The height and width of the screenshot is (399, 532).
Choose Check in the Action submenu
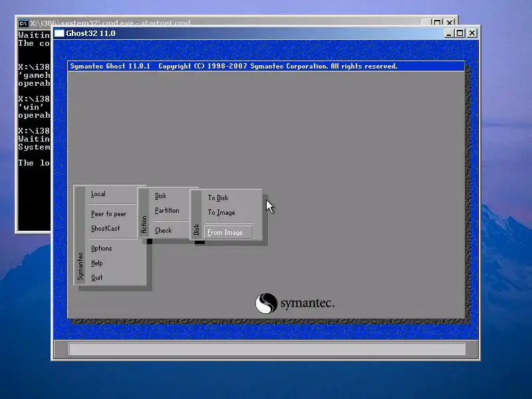click(164, 230)
